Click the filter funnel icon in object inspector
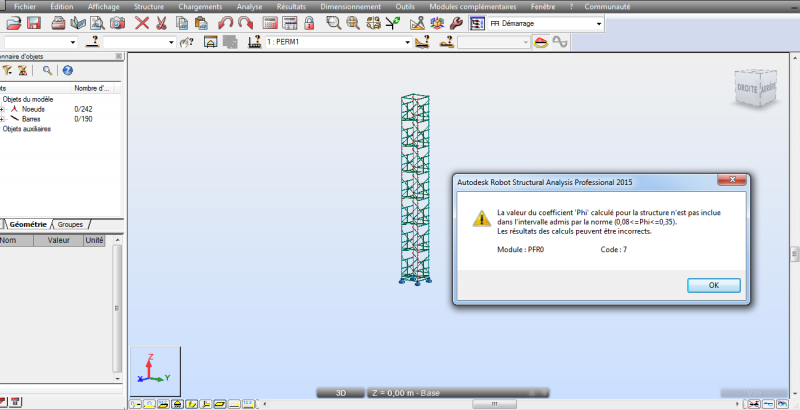Image resolution: width=800 pixels, height=410 pixels. pyautogui.click(x=7, y=70)
